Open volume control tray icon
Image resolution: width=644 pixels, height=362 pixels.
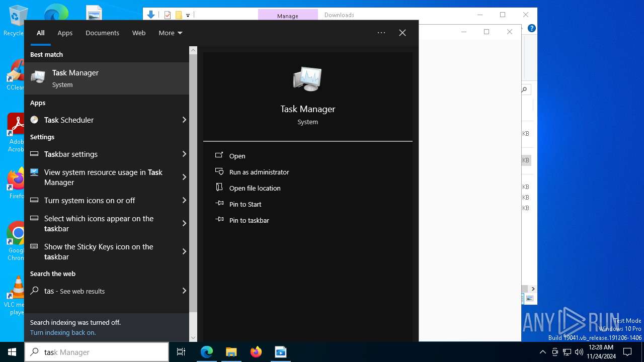(x=579, y=352)
